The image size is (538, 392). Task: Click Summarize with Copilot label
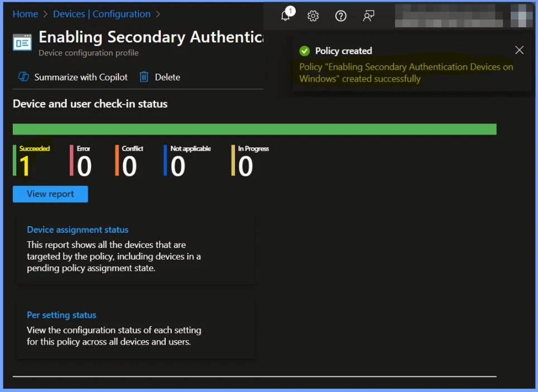[80, 77]
